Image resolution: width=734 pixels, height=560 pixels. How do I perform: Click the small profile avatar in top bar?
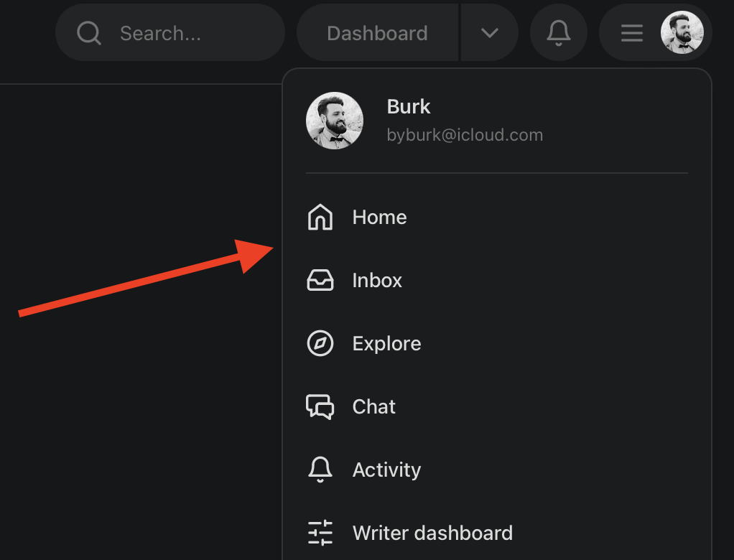click(682, 33)
